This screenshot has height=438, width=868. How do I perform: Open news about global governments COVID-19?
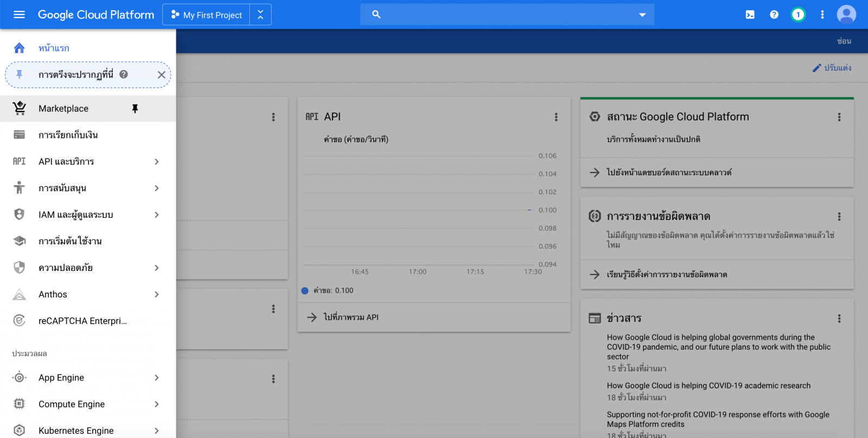[x=719, y=347]
